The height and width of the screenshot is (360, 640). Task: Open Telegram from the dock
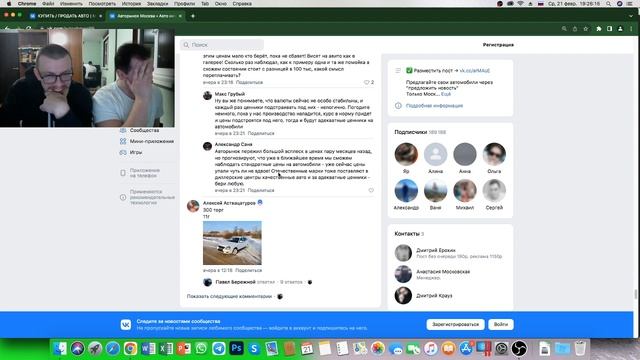219,348
